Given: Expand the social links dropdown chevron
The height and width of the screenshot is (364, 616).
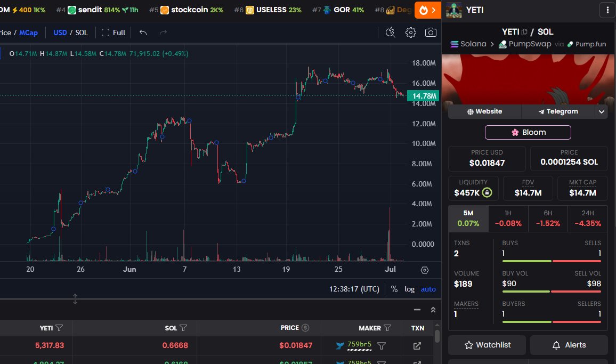Looking at the screenshot, I should point(602,111).
